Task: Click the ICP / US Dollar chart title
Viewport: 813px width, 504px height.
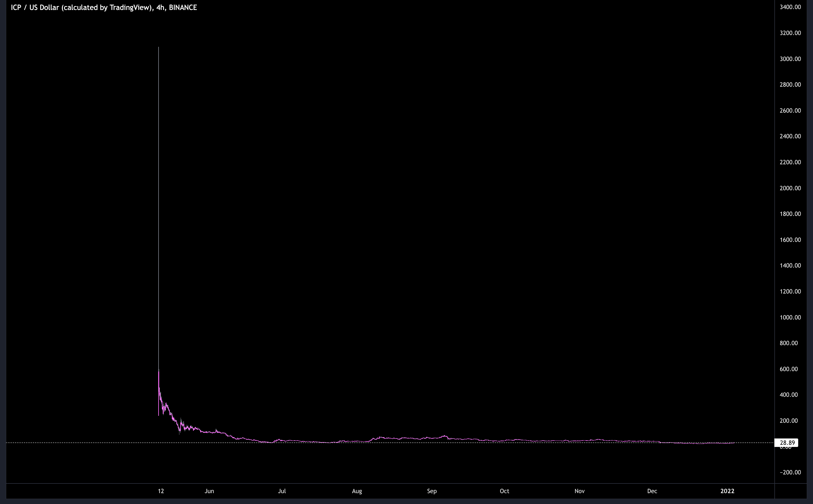Action: coord(104,8)
